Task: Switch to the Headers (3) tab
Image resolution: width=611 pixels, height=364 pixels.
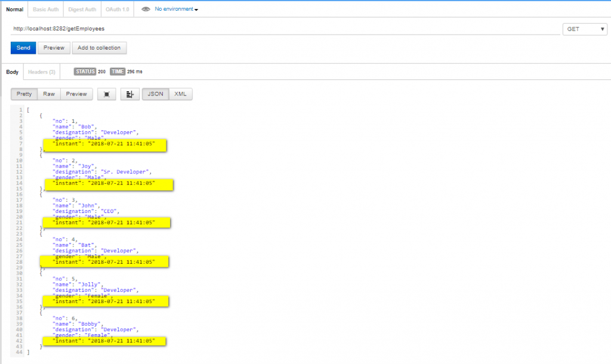Action: pos(41,72)
